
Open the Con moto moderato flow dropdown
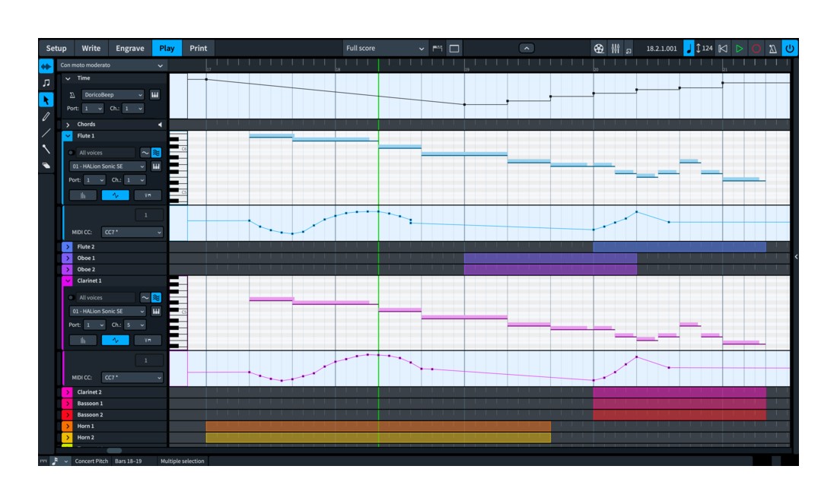coord(112,65)
